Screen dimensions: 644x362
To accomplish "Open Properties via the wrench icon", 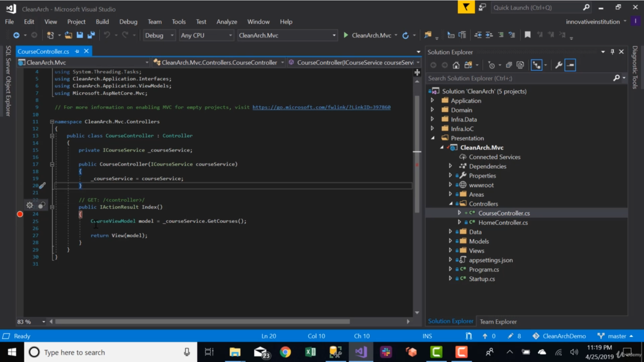I will (559, 65).
